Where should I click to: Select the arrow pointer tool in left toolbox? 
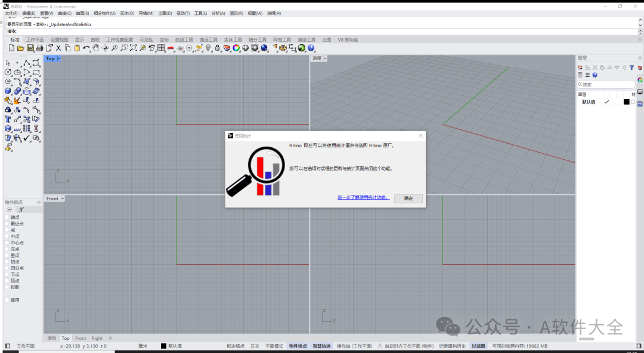click(8, 63)
